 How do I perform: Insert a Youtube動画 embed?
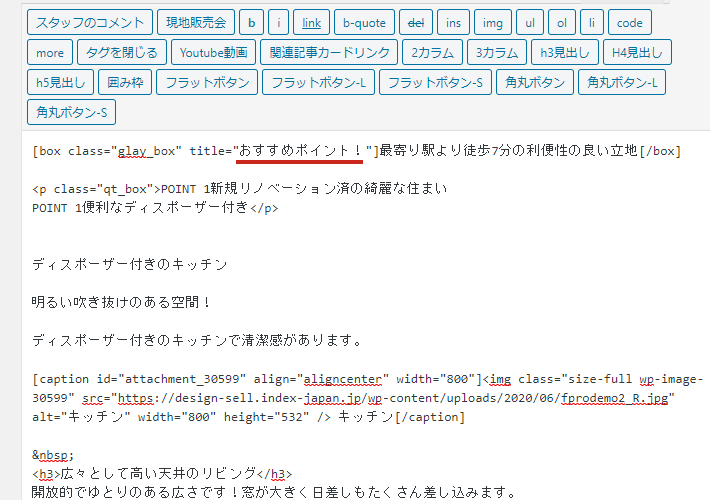tap(215, 53)
